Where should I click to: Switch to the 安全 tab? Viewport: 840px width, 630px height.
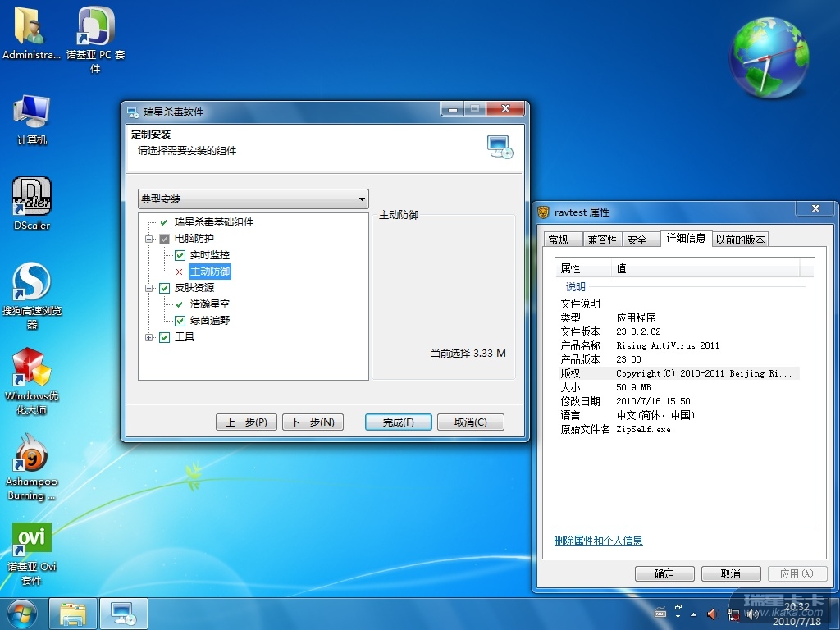point(641,240)
